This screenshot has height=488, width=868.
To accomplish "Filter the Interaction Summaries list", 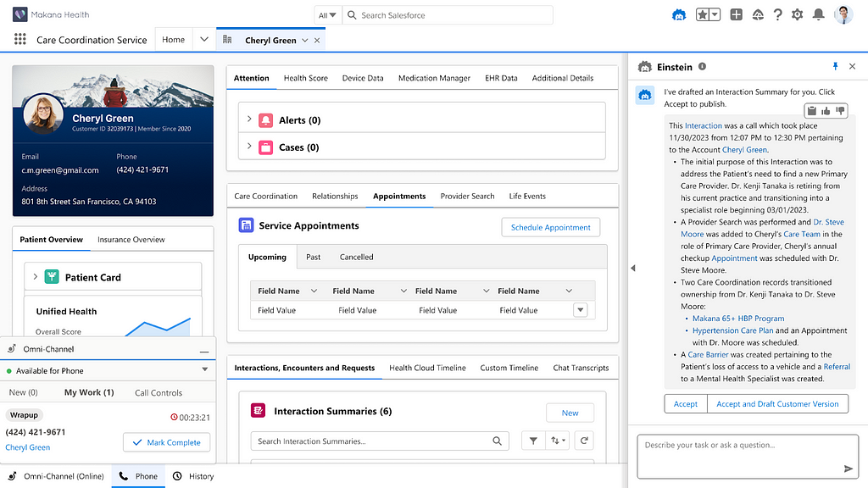I will (x=533, y=441).
